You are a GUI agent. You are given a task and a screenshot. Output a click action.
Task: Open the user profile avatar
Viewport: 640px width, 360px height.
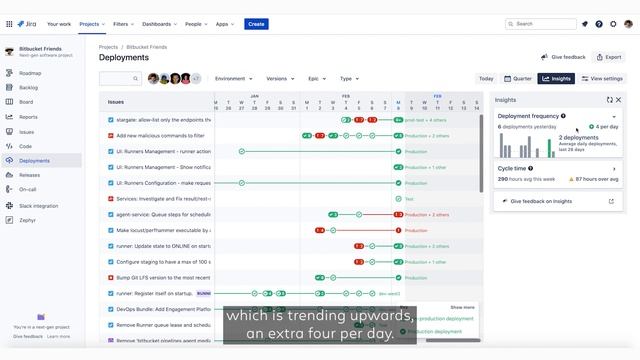[x=628, y=24]
